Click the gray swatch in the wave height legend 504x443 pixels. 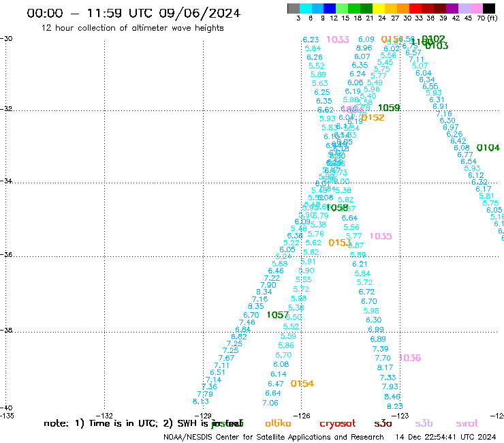pos(294,8)
